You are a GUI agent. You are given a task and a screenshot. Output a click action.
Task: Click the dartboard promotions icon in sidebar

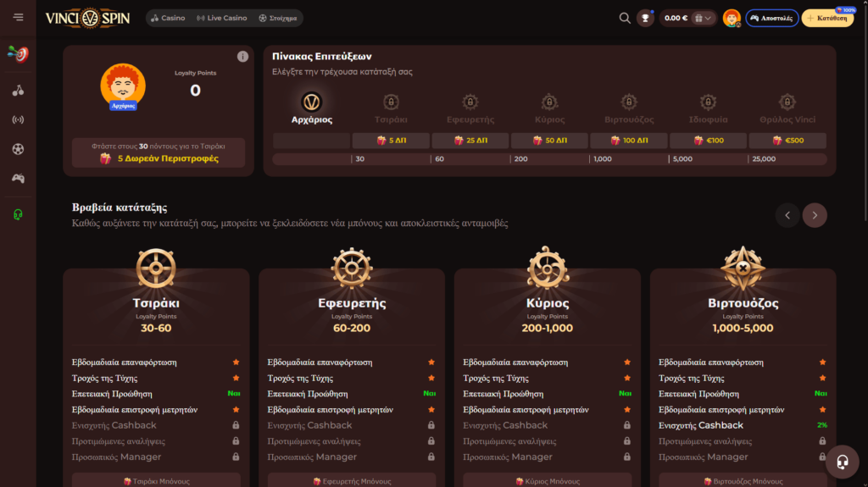pyautogui.click(x=18, y=53)
